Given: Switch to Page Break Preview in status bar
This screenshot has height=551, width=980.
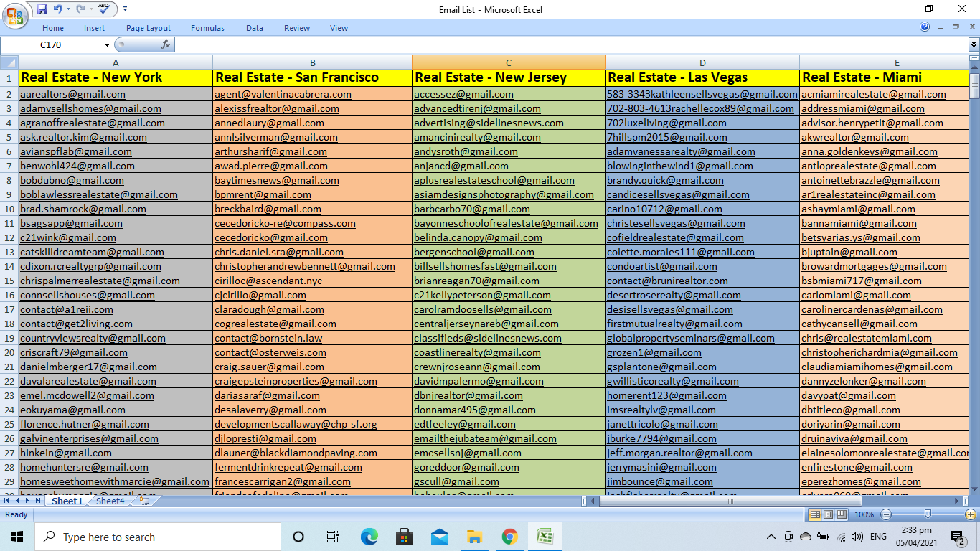Looking at the screenshot, I should click(841, 514).
